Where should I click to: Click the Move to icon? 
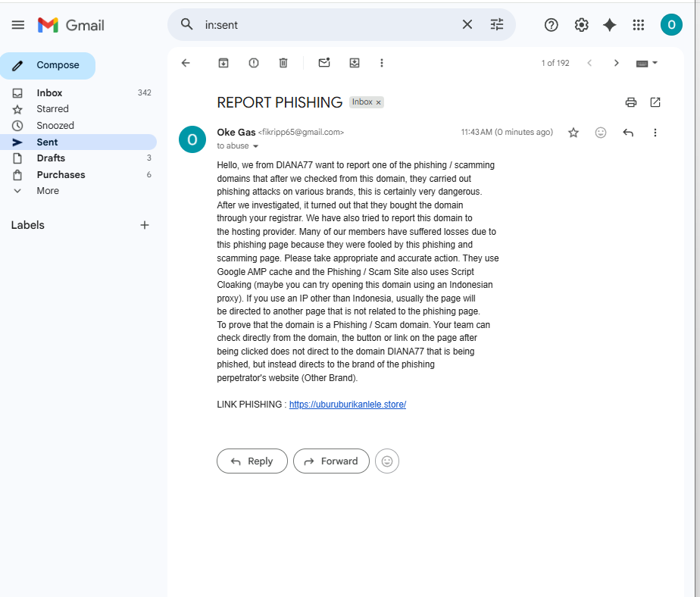355,63
